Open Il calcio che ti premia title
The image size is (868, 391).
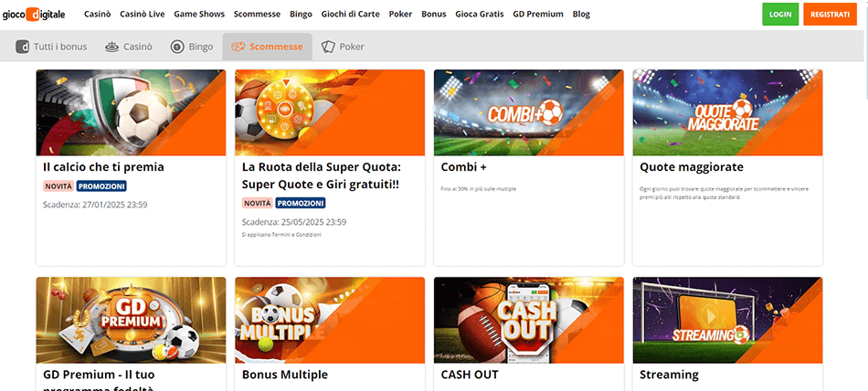coord(103,166)
